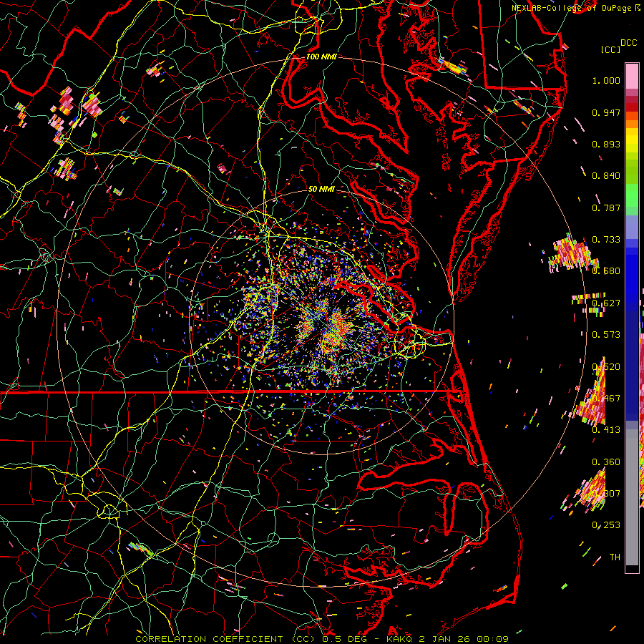Click the CORRELATION COEFFICIENT (CC) caption
This screenshot has height=644, width=644.
coord(225,639)
